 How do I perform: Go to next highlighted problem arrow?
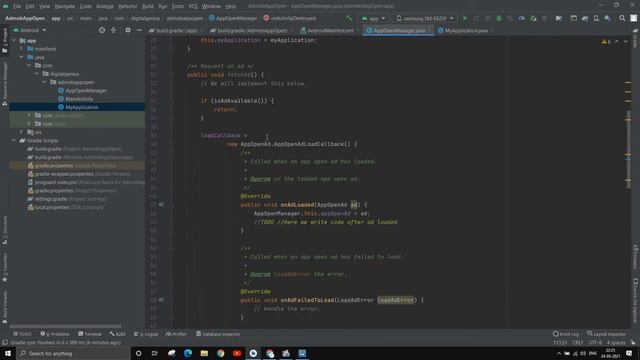(625, 42)
